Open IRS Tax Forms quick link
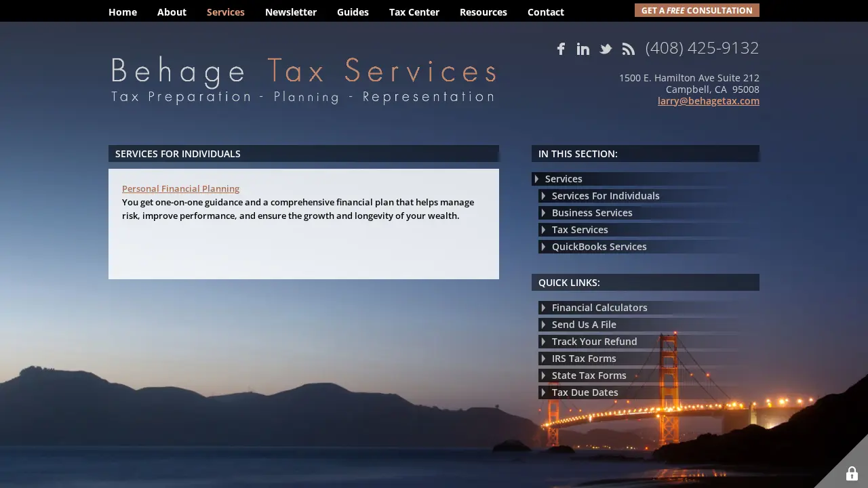 point(649,359)
